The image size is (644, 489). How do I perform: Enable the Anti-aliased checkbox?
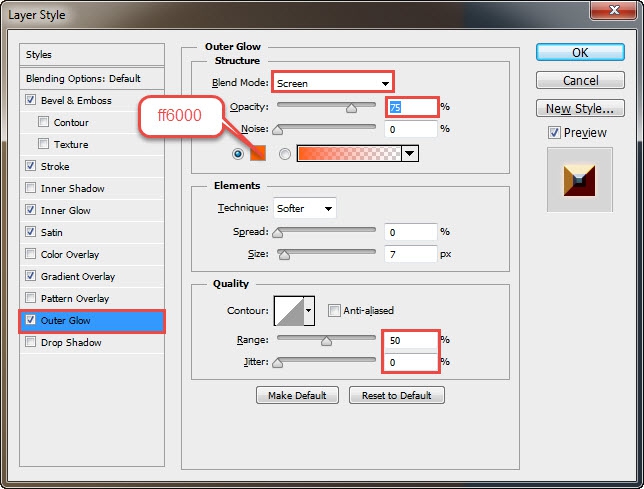point(334,310)
